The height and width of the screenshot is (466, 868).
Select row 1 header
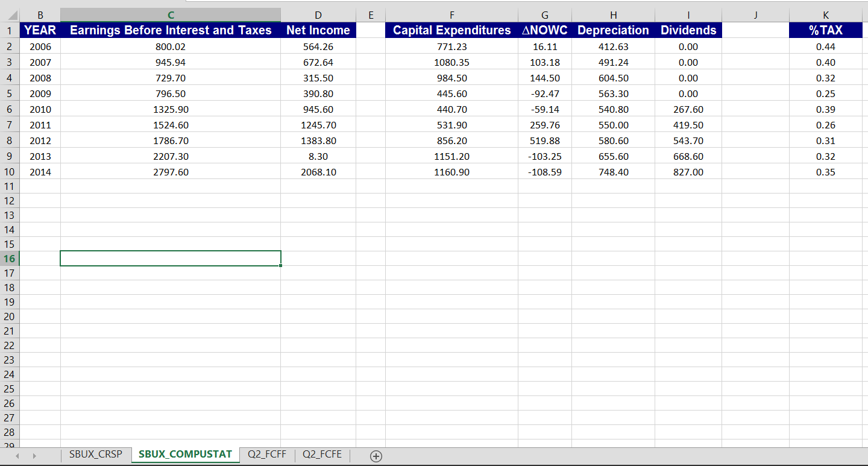pyautogui.click(x=10, y=30)
